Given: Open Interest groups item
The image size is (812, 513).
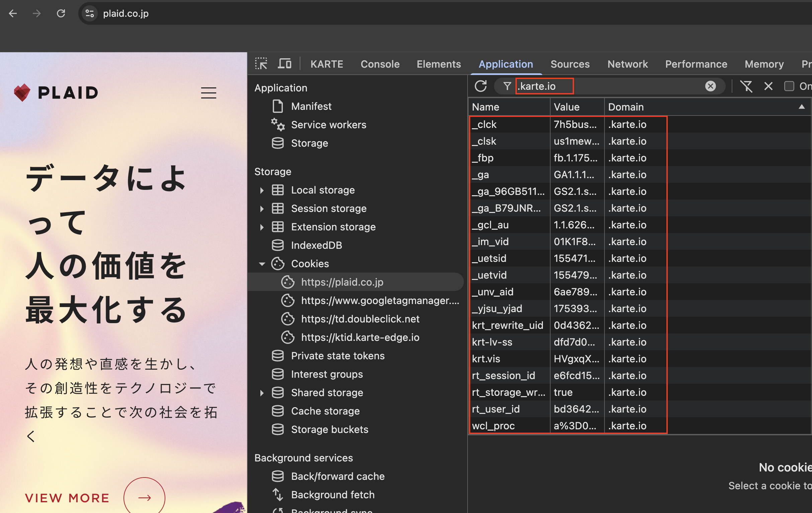Looking at the screenshot, I should [x=326, y=374].
